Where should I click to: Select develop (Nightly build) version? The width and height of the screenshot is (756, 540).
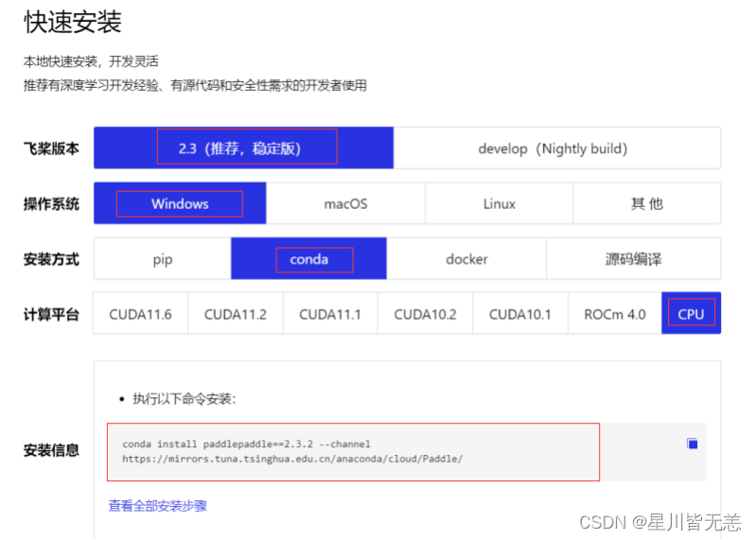[557, 148]
